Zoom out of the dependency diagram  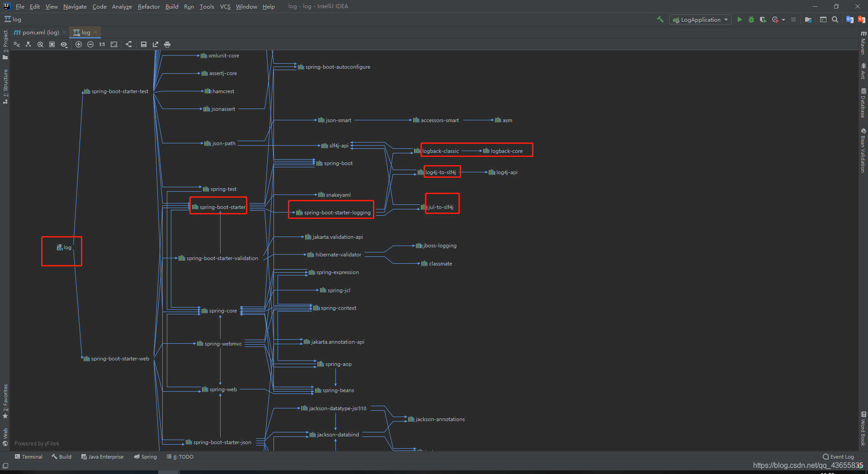click(90, 44)
